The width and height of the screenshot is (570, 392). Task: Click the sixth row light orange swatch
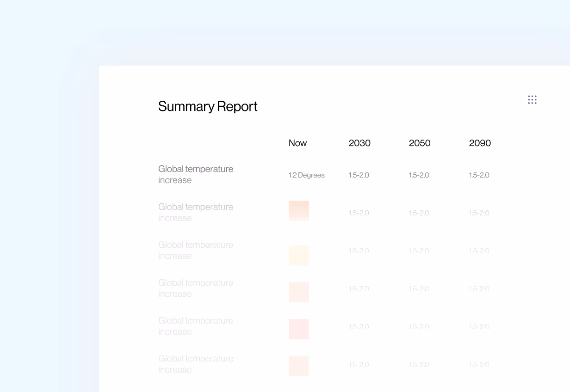(299, 366)
